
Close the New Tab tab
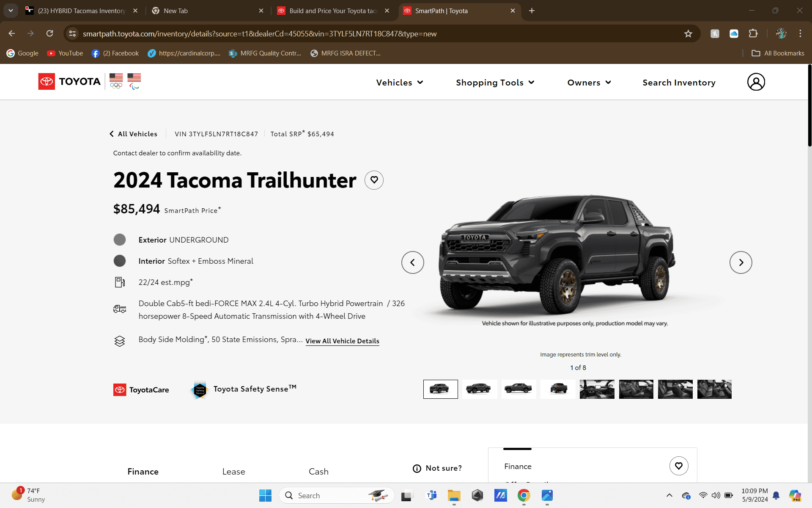(261, 11)
